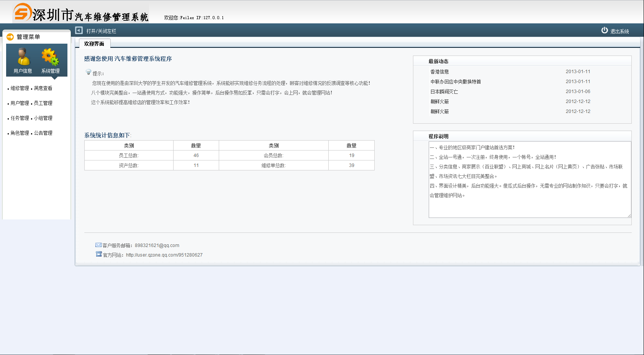The image size is (644, 355).
Task: Toggle the left sidebar panel icon
Action: 79,30
